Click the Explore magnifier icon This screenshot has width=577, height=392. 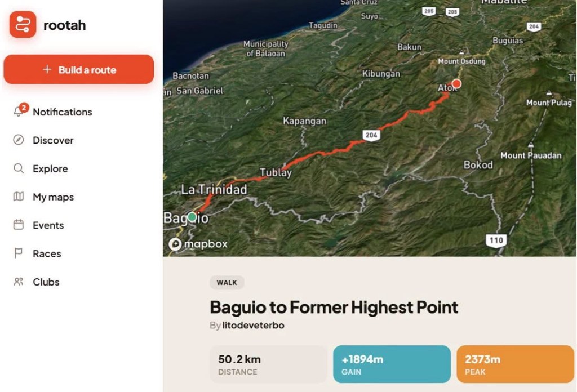click(x=19, y=168)
